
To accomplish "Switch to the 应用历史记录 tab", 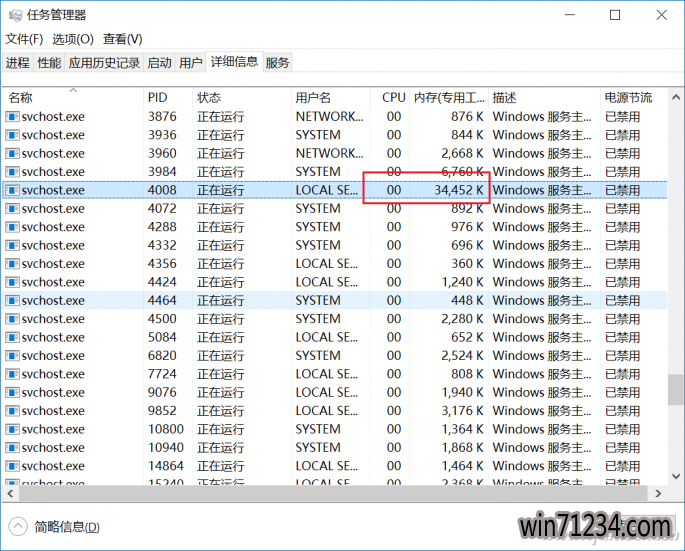I will coord(104,63).
